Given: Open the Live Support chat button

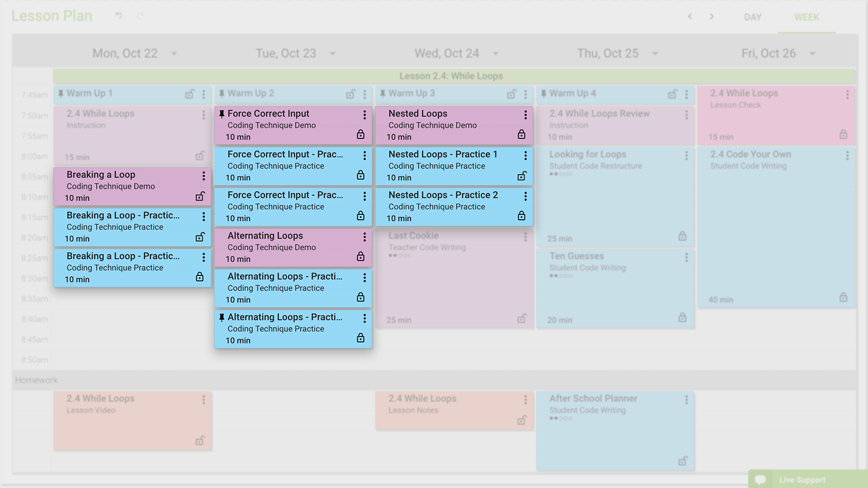Looking at the screenshot, I should click(x=802, y=479).
